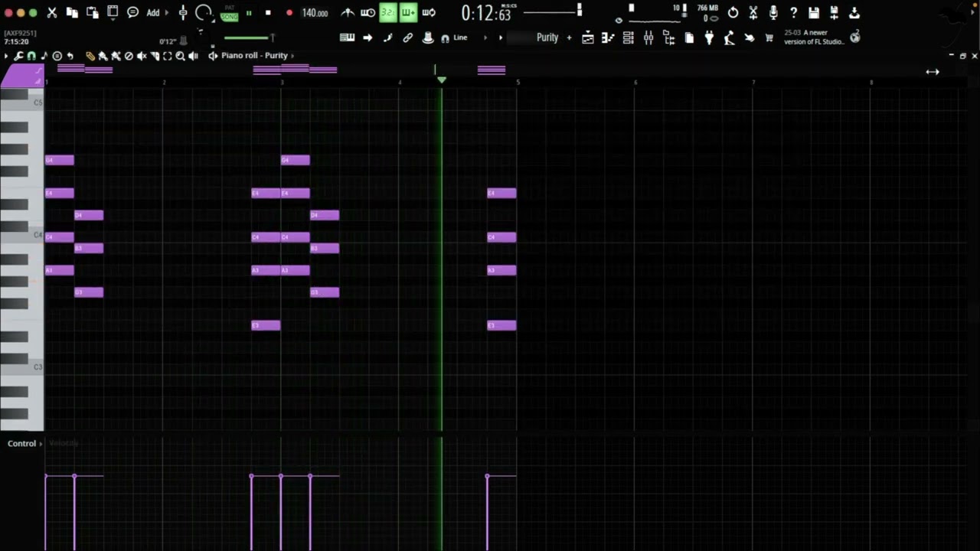
Task: Click the G4 note at bar 1
Action: pos(60,160)
